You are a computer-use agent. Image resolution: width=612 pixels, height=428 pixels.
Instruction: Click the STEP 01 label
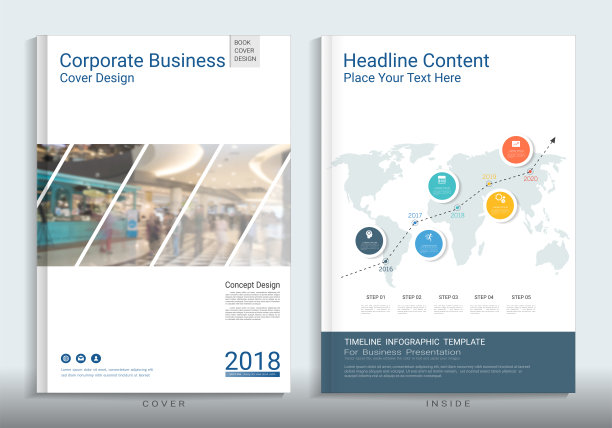click(x=375, y=297)
